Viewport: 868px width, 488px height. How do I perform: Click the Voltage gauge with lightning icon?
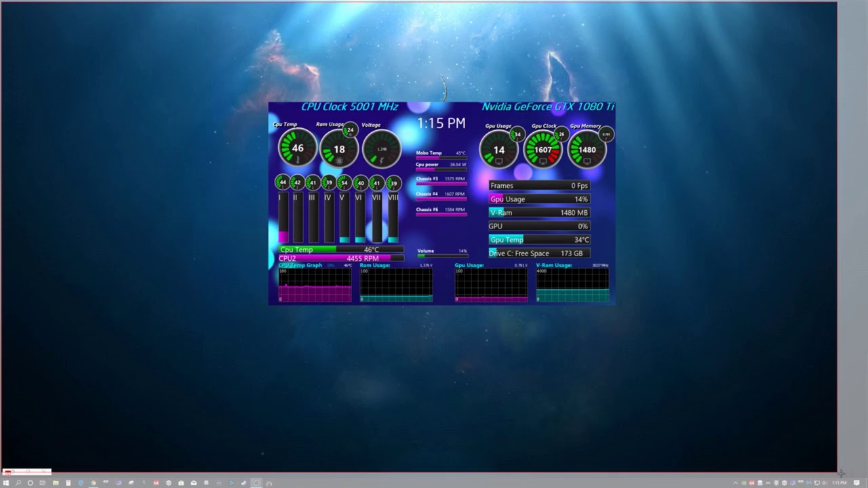[x=382, y=148]
